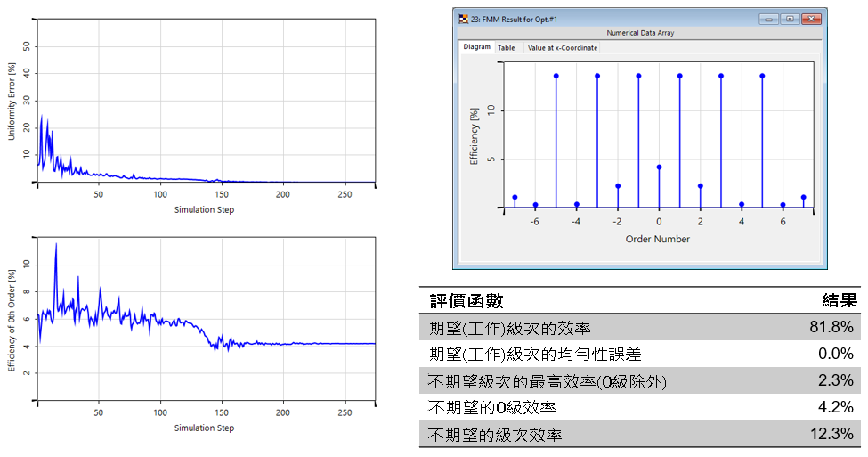
Task: Open the Value at x-Coordinate tab
Action: (x=563, y=47)
